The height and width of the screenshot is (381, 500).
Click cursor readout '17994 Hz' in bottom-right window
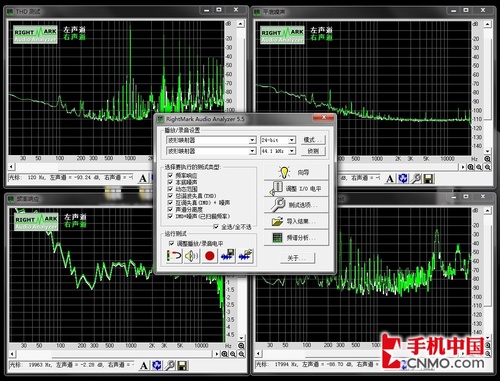[286, 364]
